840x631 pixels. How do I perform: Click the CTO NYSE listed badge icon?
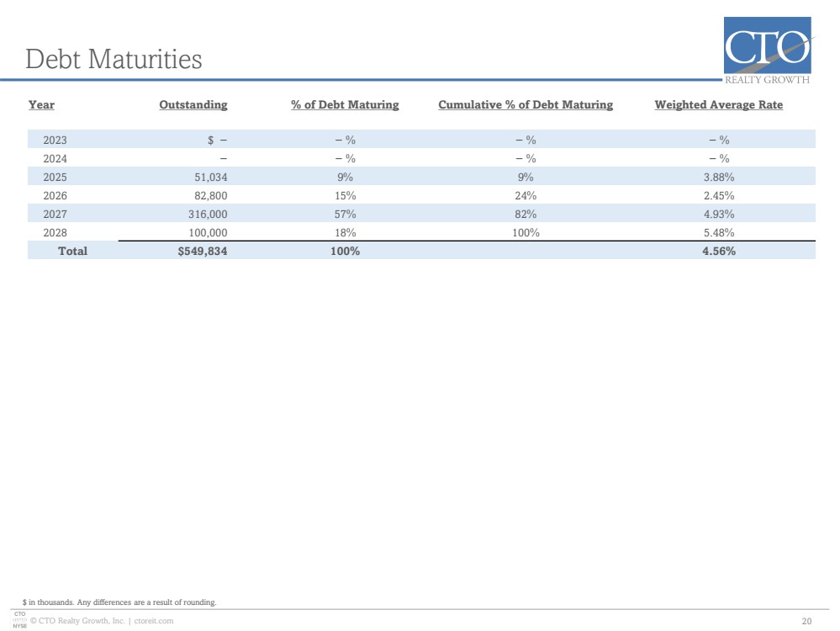tap(20, 620)
